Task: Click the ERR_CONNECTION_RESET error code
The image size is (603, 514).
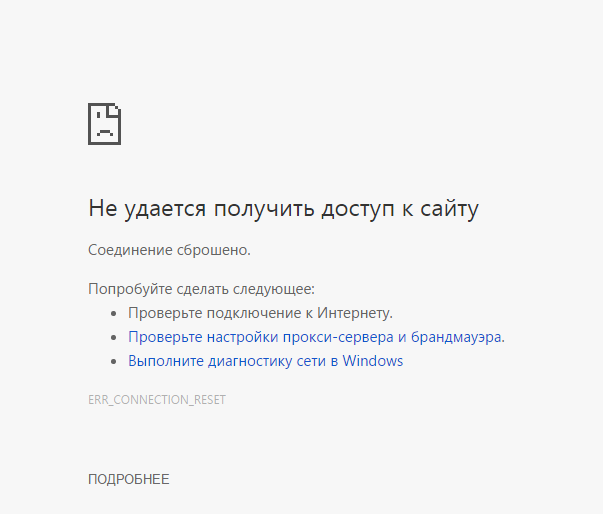Action: [157, 400]
